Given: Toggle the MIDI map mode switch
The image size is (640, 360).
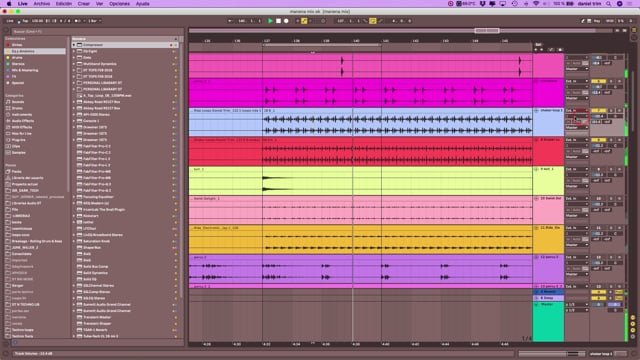Looking at the screenshot, I should tap(610, 21).
